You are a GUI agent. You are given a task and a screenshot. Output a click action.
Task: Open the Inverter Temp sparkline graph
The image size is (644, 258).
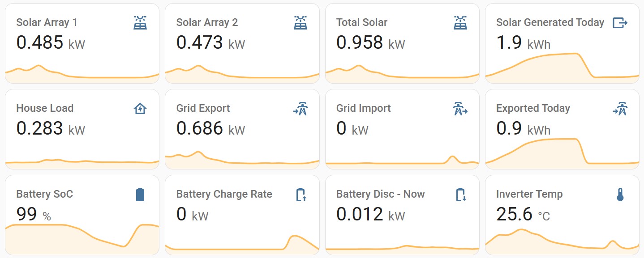pos(562,242)
